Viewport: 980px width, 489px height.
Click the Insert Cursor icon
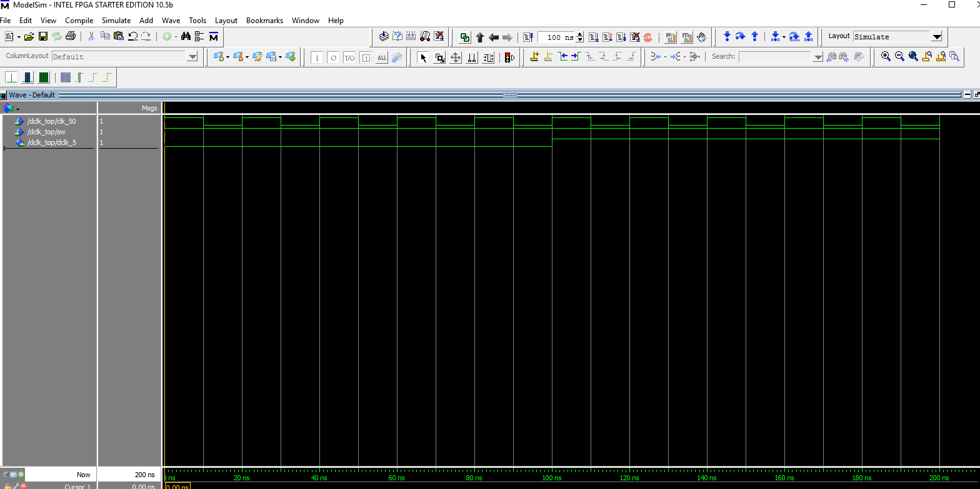point(534,57)
